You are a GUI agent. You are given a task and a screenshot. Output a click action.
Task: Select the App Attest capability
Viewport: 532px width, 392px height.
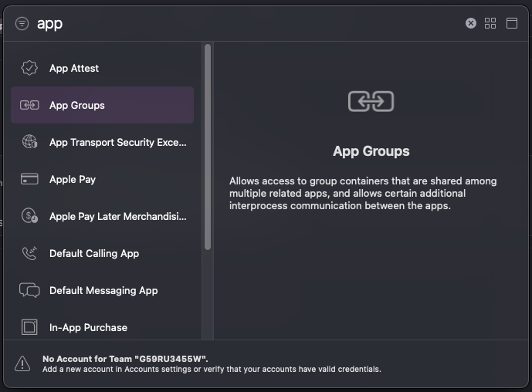74,68
